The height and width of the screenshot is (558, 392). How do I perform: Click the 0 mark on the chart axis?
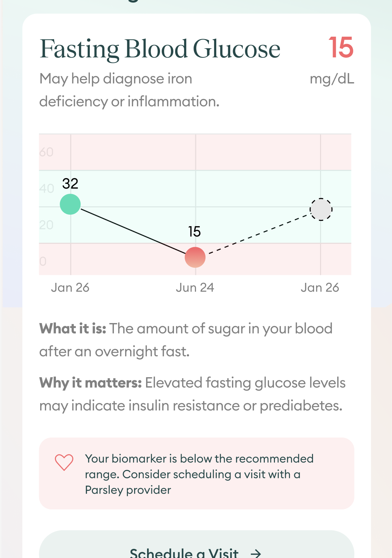(43, 261)
